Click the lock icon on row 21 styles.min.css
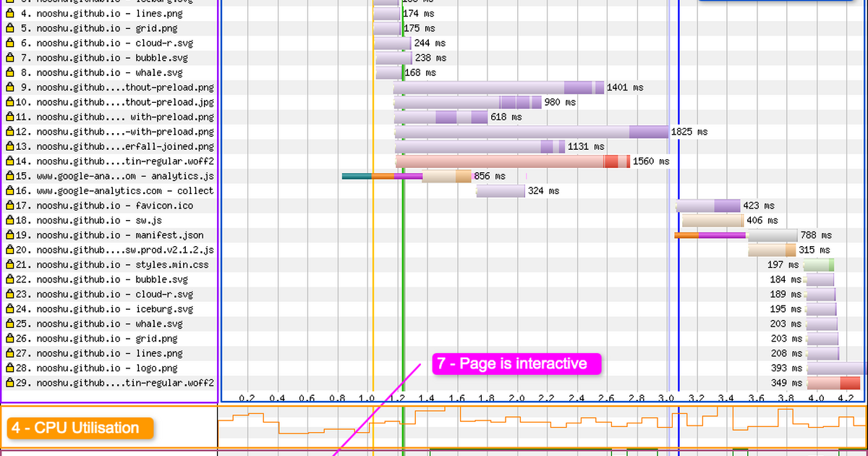 pos(10,265)
